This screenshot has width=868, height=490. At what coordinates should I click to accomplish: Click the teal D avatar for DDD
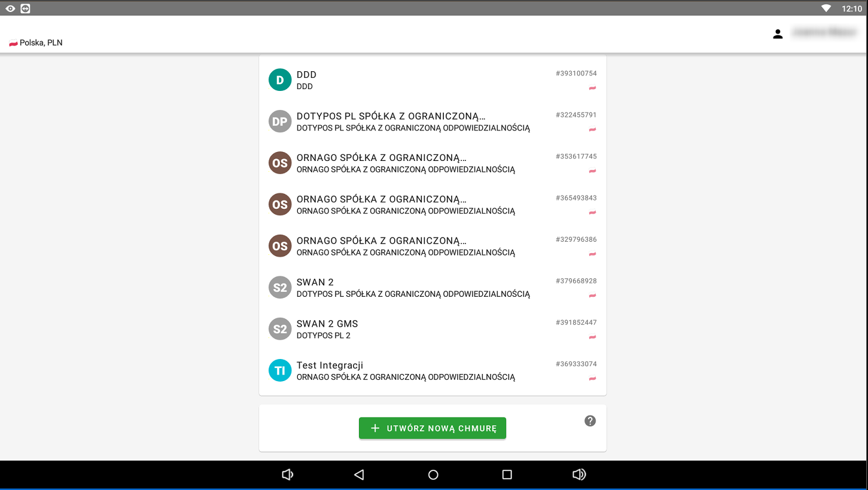(279, 80)
